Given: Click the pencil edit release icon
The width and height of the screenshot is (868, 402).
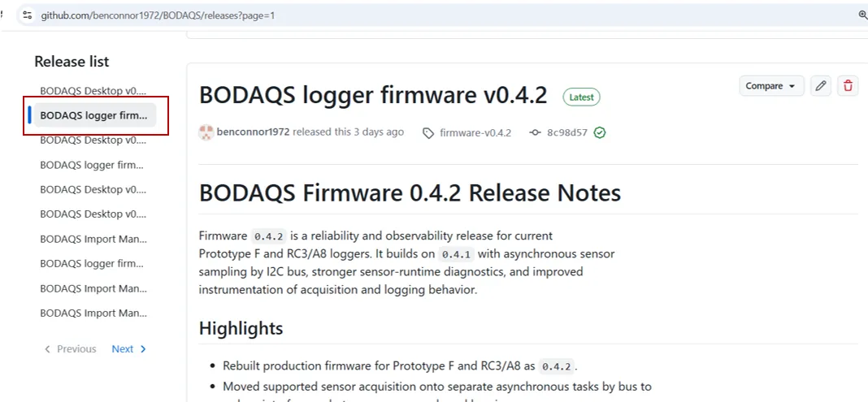Looking at the screenshot, I should click(821, 86).
